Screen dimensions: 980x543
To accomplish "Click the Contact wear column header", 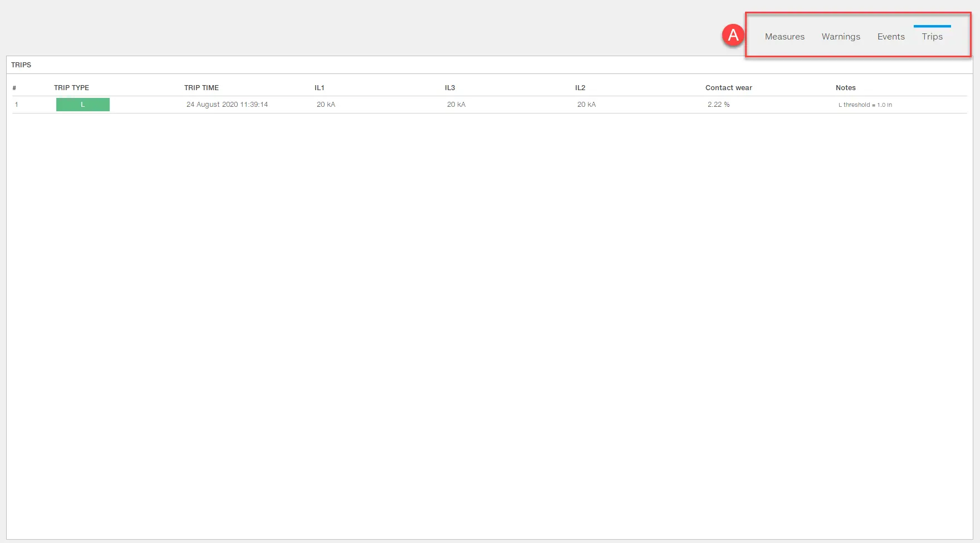I will (728, 88).
